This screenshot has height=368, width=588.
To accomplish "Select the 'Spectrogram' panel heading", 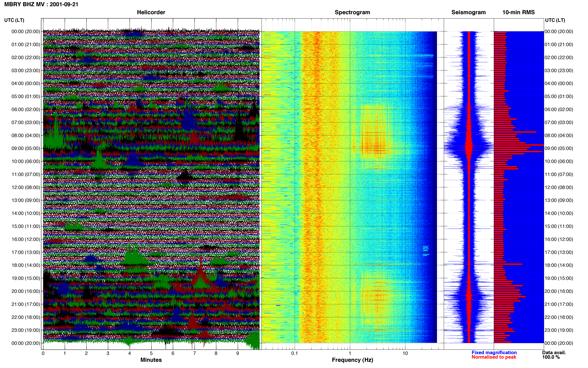I will coord(352,12).
